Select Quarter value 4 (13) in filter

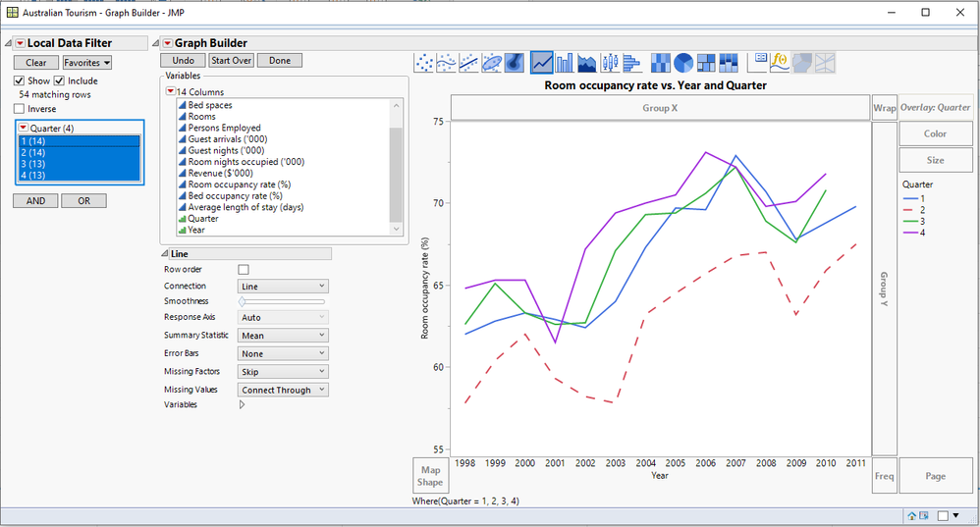coord(80,175)
